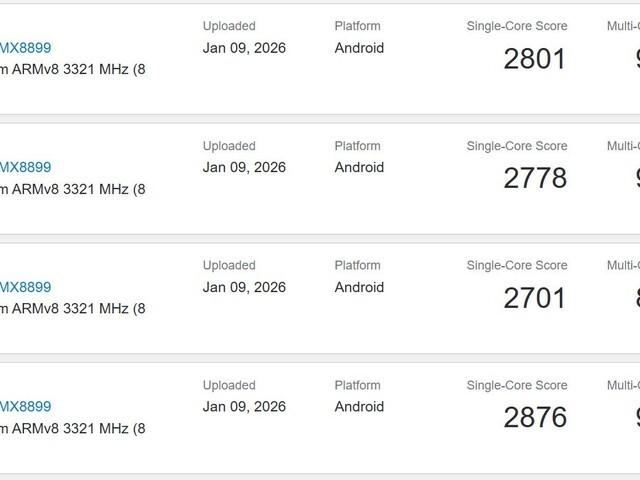Viewport: 640px width, 480px height.
Task: Click the single-core score 2778
Action: (534, 178)
